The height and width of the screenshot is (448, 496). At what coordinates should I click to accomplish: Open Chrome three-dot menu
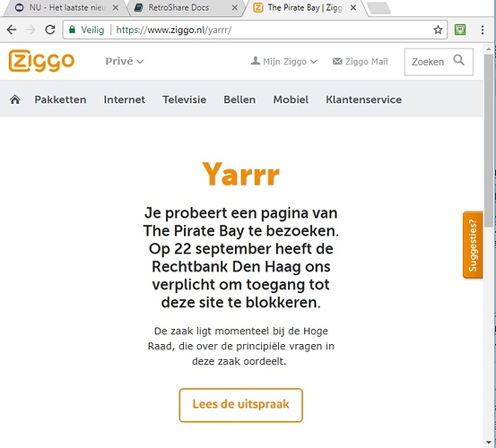coord(483,30)
